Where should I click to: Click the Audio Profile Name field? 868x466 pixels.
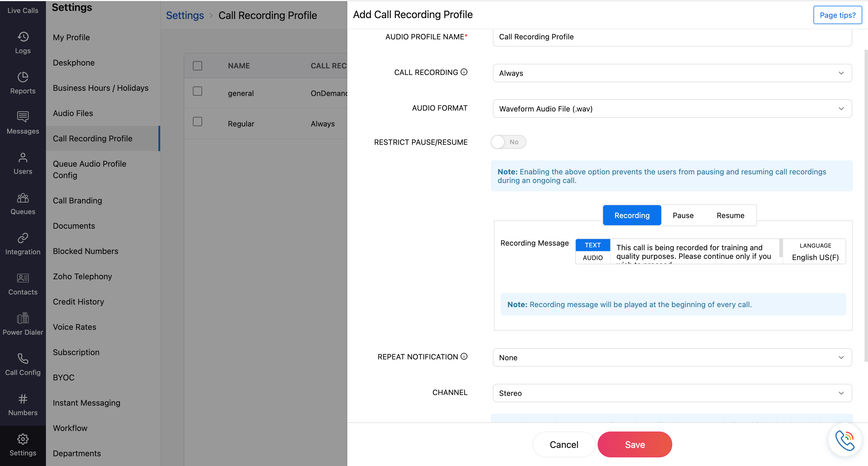tap(672, 37)
